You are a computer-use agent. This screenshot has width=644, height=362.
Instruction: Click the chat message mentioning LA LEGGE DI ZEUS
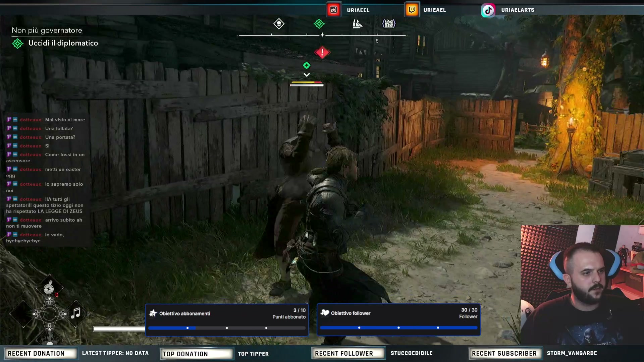tap(45, 205)
